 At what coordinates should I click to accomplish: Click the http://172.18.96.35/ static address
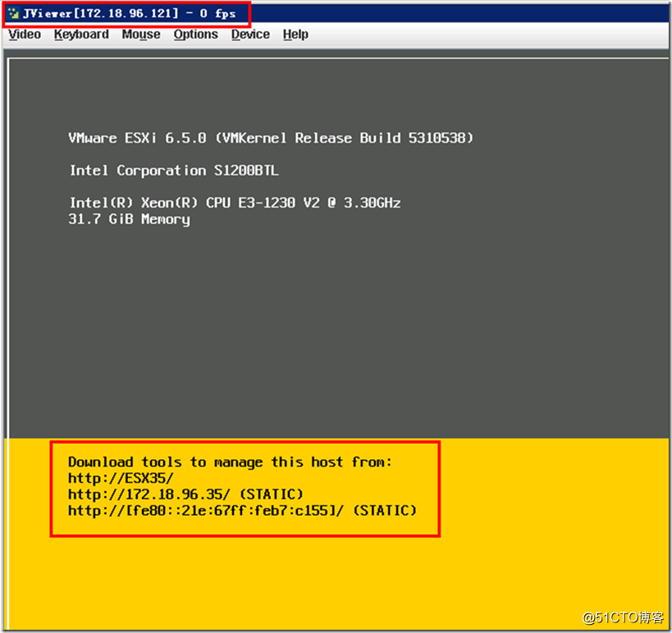(185, 494)
